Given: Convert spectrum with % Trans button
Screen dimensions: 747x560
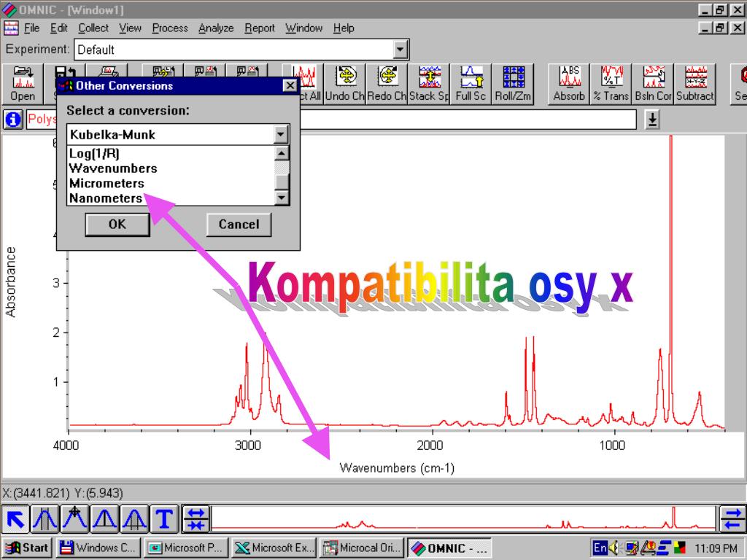Looking at the screenshot, I should coord(611,84).
